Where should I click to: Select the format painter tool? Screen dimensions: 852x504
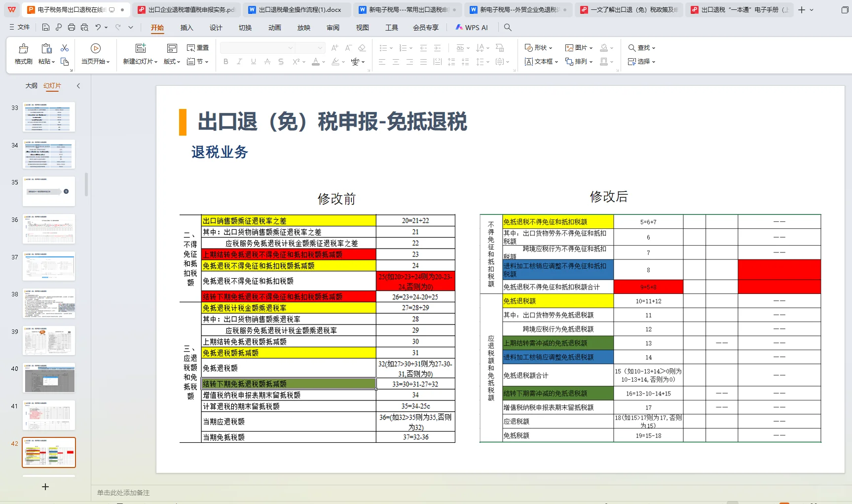tap(23, 53)
